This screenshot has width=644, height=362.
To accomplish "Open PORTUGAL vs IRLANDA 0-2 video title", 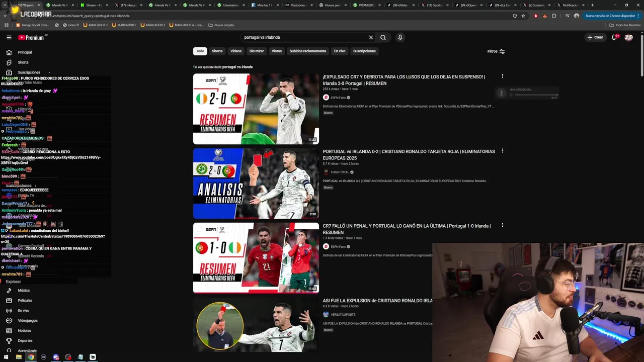I will pyautogui.click(x=409, y=154).
